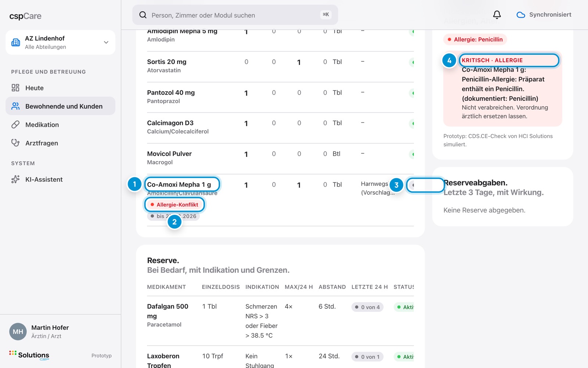Click the Heute dashboard grid icon

tap(15, 88)
